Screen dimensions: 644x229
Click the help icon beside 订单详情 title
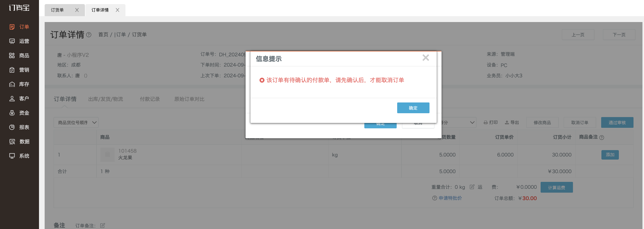89,35
